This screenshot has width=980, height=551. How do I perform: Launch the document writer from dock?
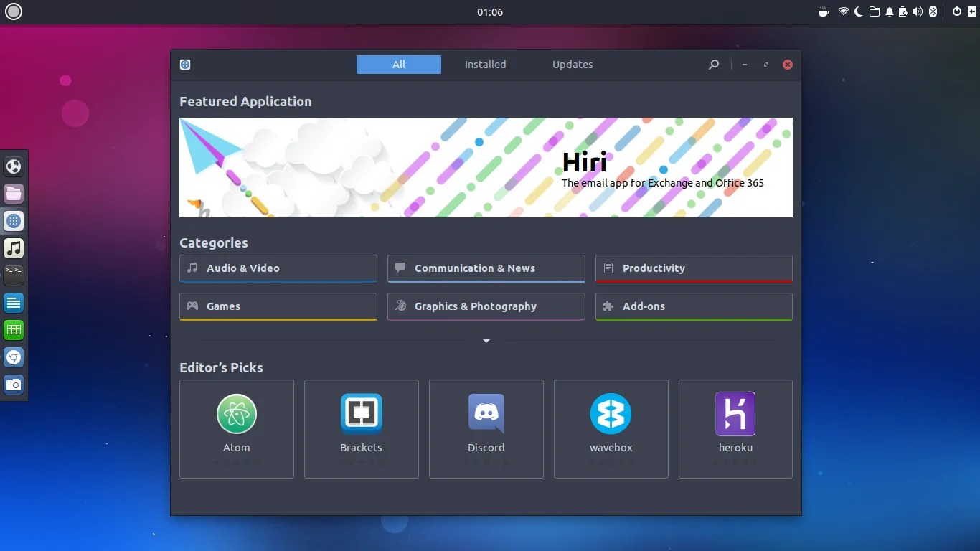coord(14,303)
